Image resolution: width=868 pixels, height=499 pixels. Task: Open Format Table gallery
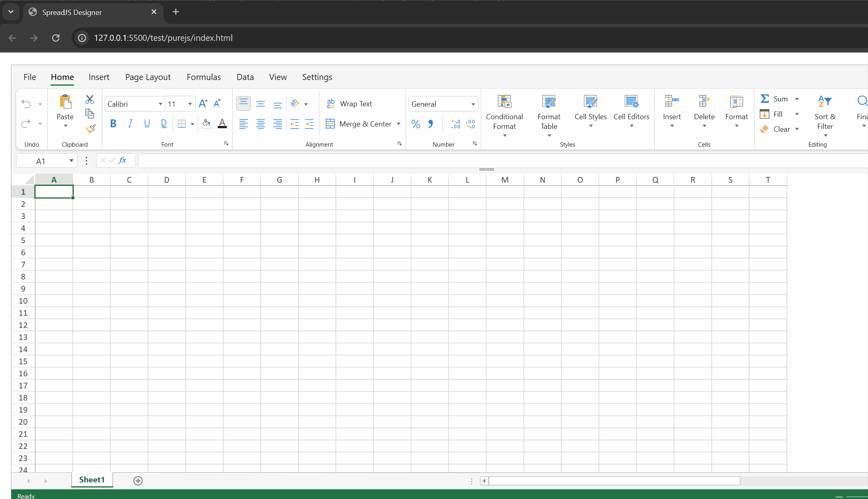click(549, 116)
